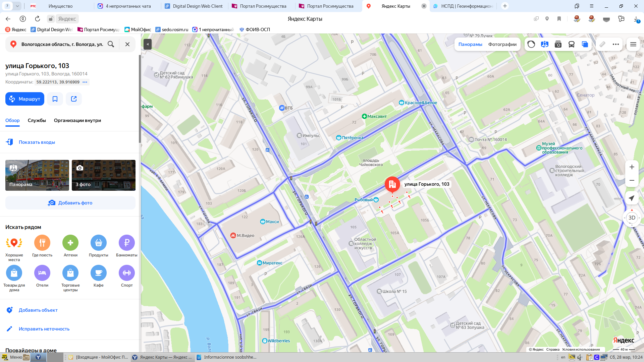Click Исправить неточность link
This screenshot has width=644, height=362.
click(x=44, y=329)
